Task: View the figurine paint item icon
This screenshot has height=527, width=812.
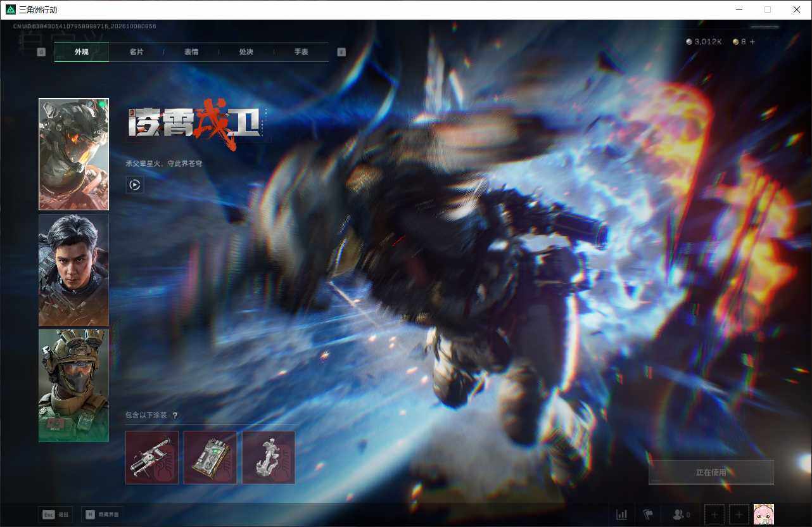Action: click(x=269, y=457)
